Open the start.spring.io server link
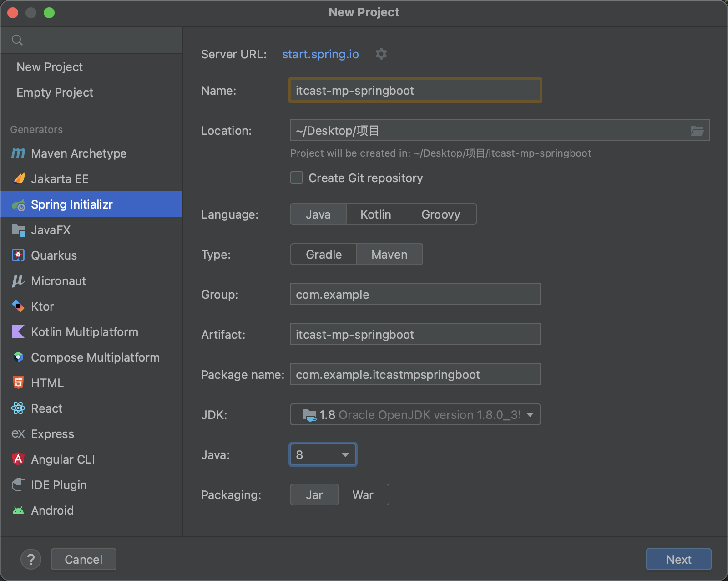This screenshot has height=581, width=728. click(x=320, y=54)
